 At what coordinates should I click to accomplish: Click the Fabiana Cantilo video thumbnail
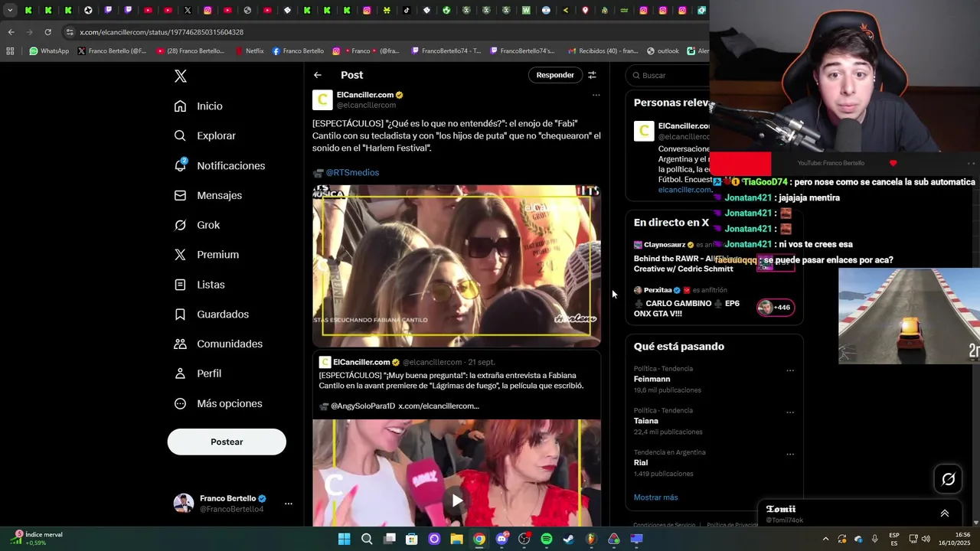click(456, 266)
